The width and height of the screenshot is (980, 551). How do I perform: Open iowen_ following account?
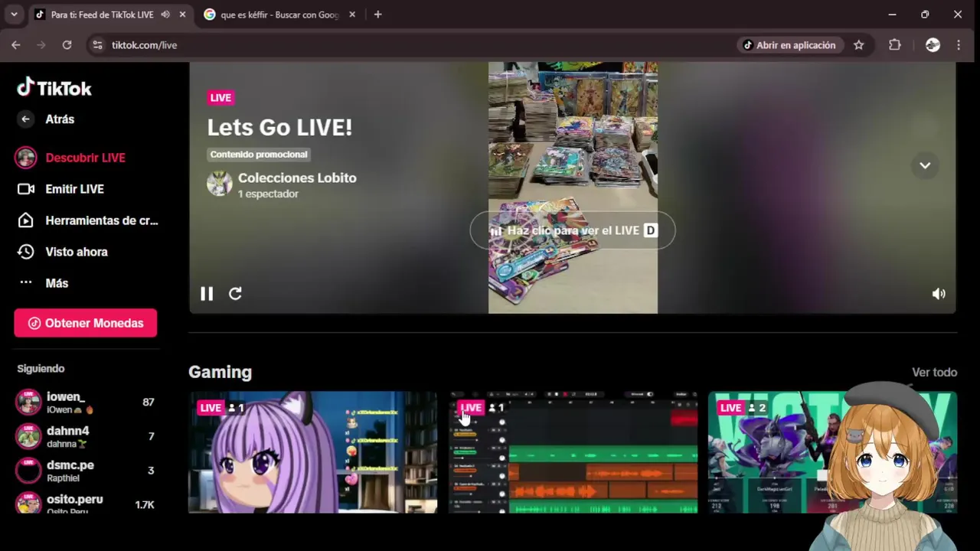point(86,403)
